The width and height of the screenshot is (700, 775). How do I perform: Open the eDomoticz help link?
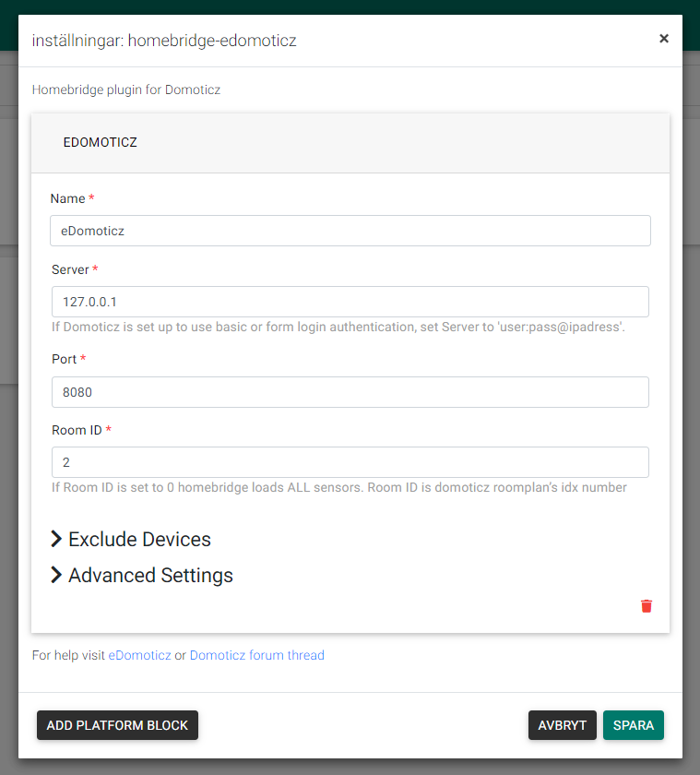140,655
